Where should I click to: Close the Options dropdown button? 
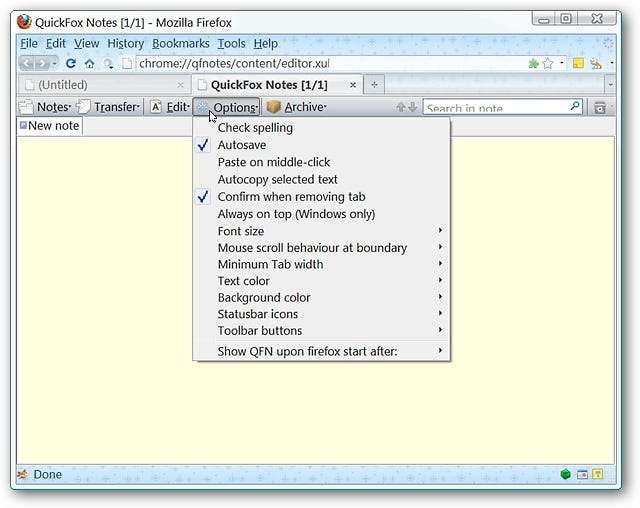(226, 107)
